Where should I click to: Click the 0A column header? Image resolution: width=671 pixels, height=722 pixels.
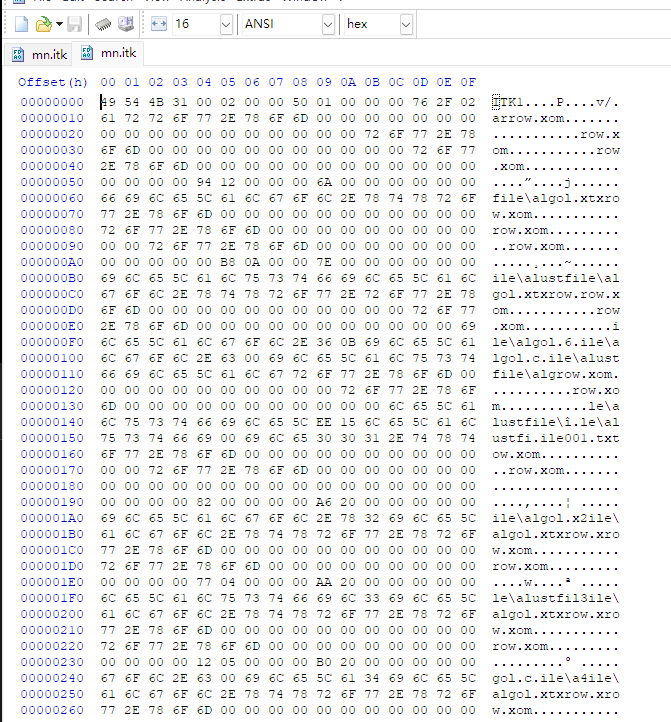coord(348,82)
